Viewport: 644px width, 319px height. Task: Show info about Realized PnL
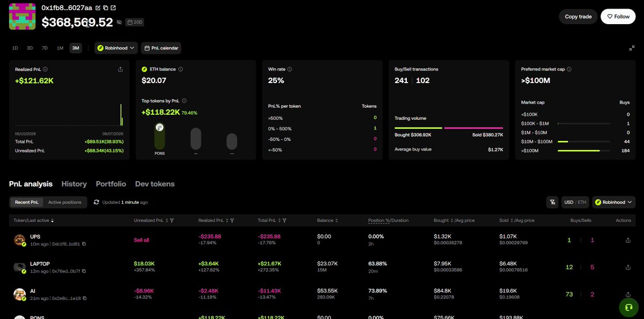pos(45,69)
